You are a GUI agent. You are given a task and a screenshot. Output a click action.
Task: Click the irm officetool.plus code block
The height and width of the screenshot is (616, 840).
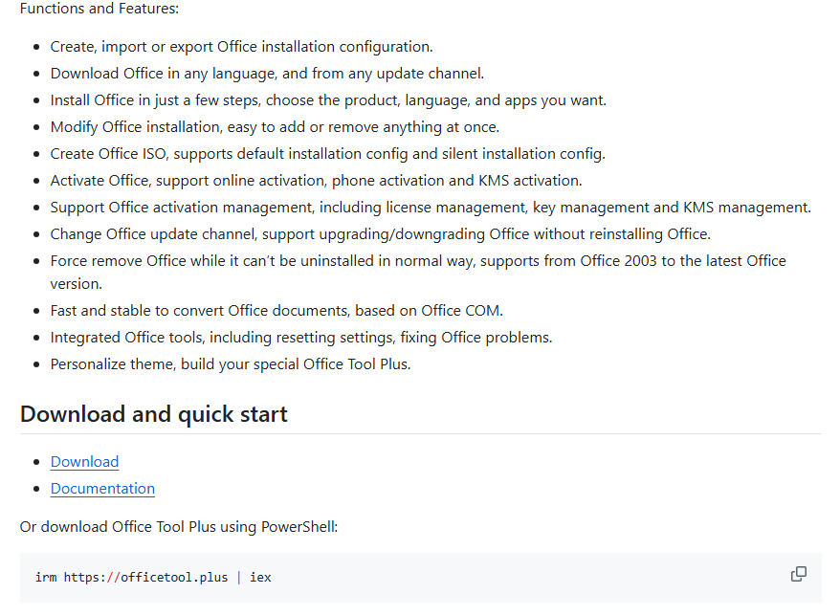point(421,578)
